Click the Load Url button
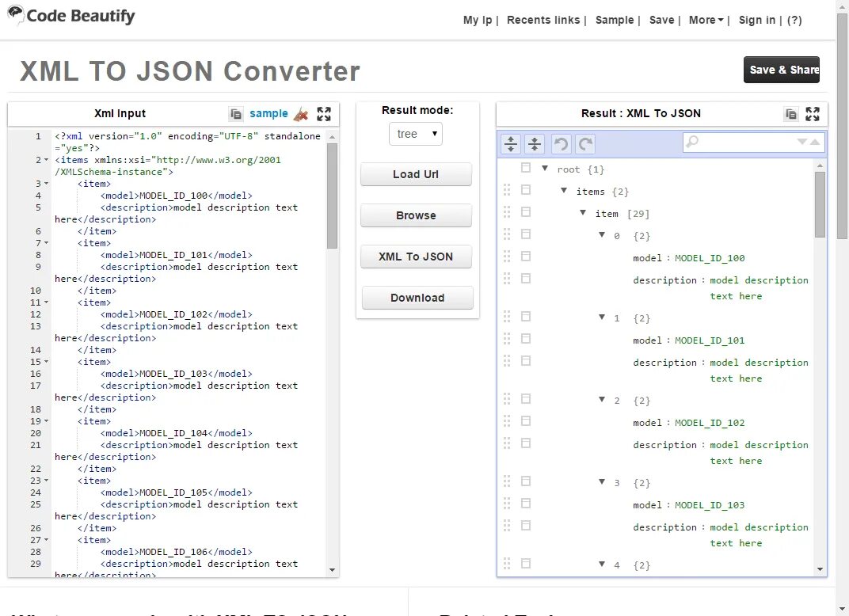 416,174
